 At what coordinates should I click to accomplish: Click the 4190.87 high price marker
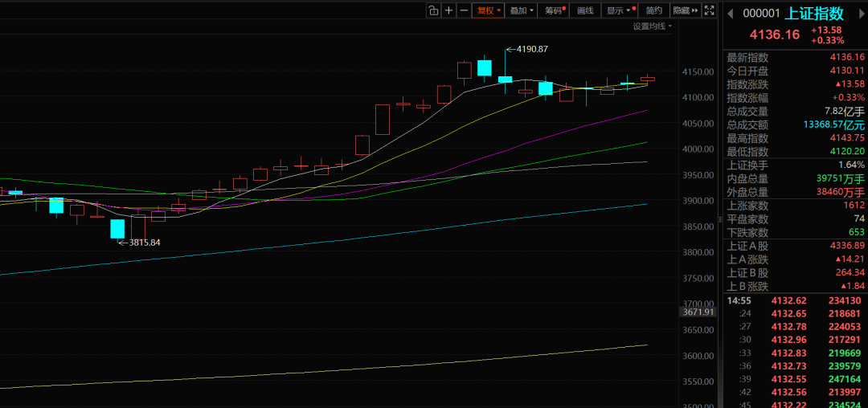point(531,49)
